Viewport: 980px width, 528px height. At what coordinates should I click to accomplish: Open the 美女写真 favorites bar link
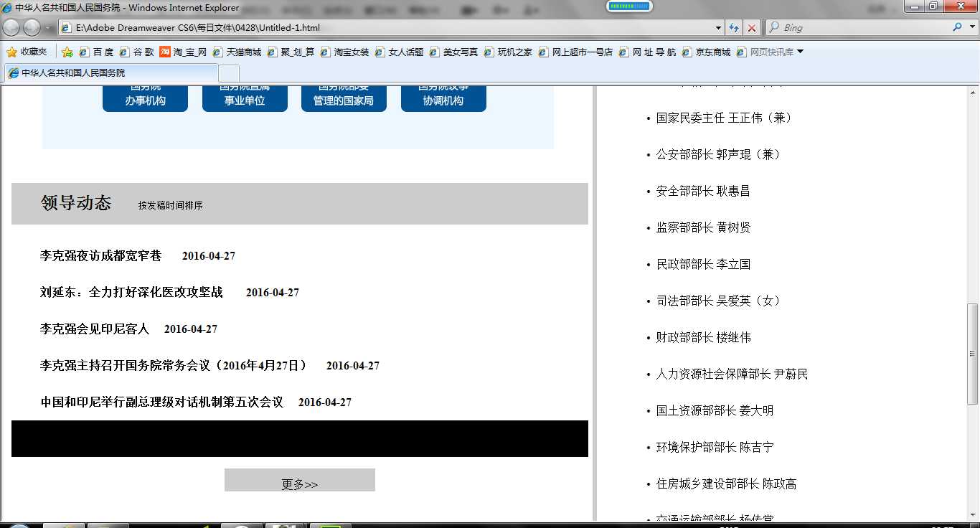453,52
